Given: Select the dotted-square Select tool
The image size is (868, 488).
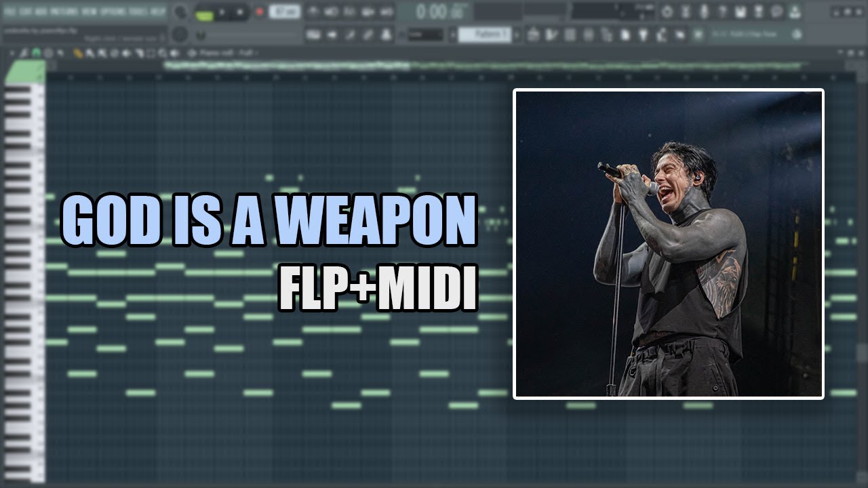Looking at the screenshot, I should point(151,52).
